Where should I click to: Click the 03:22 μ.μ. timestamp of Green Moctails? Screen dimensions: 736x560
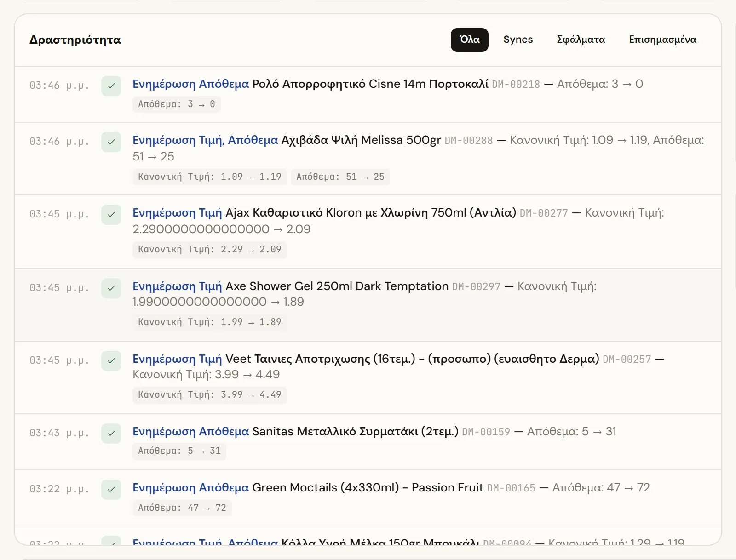59,490
